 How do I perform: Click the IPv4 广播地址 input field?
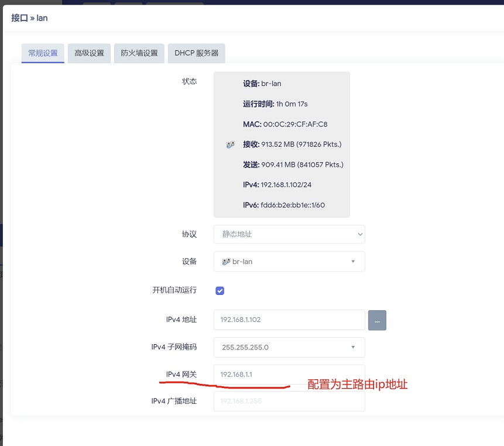click(x=289, y=401)
